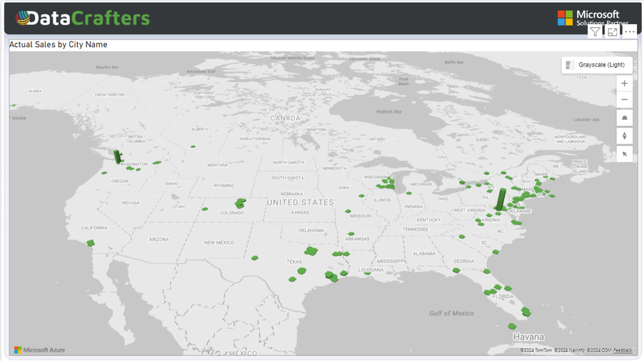Click the Microsoft Azure logo
The height and width of the screenshot is (361, 644).
(40, 350)
